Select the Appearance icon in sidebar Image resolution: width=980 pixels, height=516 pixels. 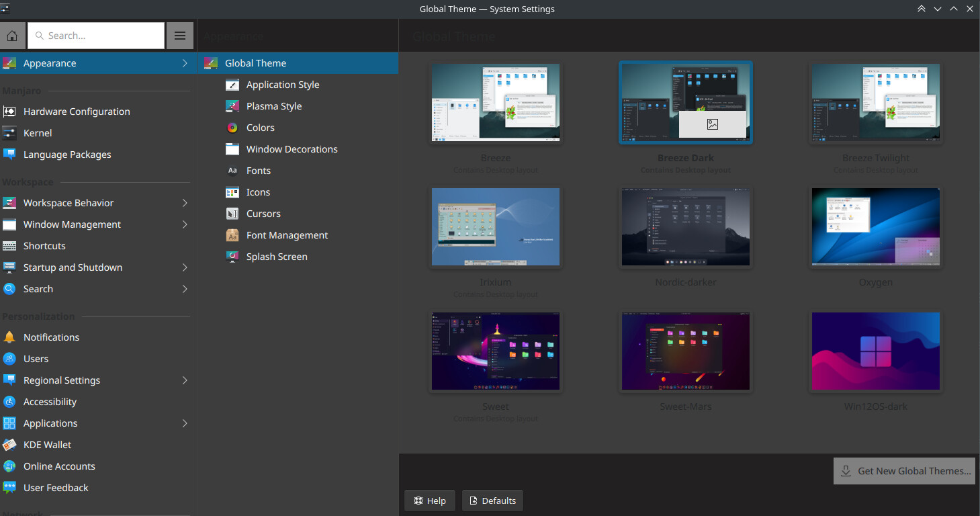pos(9,63)
